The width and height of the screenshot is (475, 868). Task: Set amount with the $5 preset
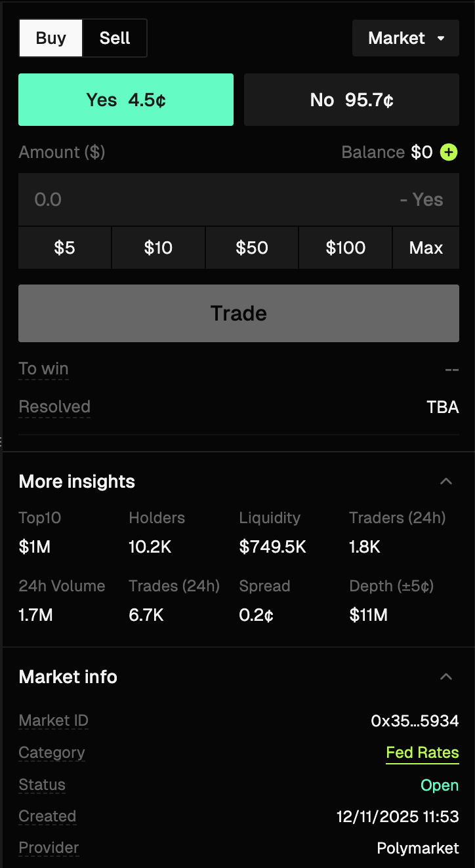pos(64,248)
